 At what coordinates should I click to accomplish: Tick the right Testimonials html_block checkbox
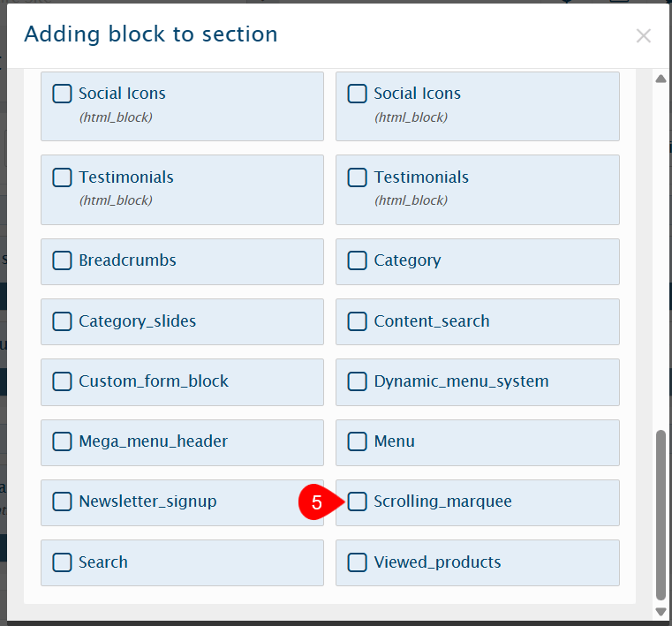(x=357, y=177)
